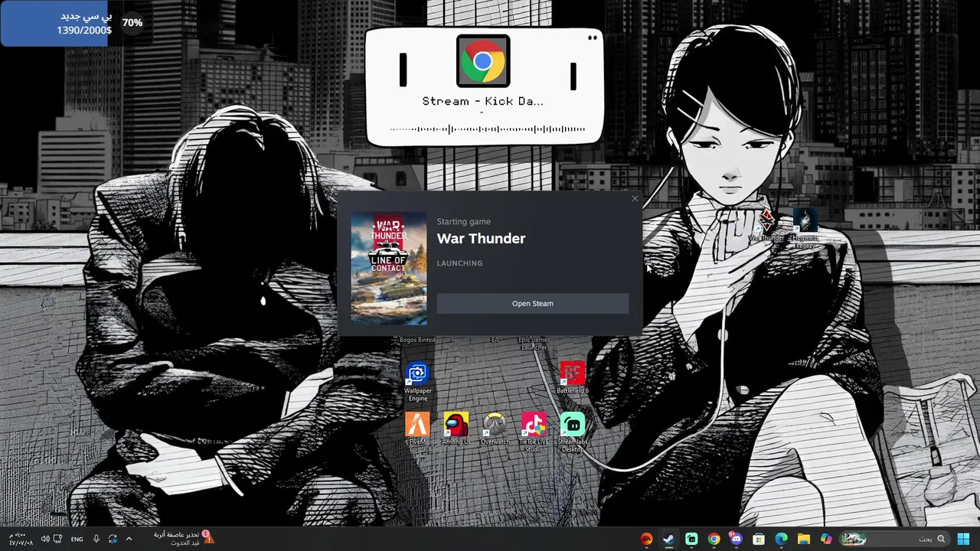Viewport: 980px width, 551px height.
Task: Open the Windows Start menu
Action: coord(963,539)
